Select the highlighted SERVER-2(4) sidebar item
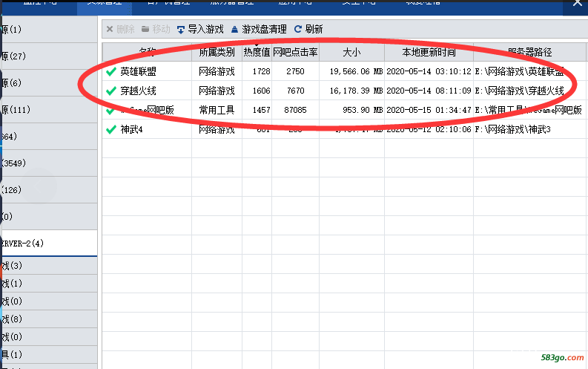 pyautogui.click(x=49, y=244)
